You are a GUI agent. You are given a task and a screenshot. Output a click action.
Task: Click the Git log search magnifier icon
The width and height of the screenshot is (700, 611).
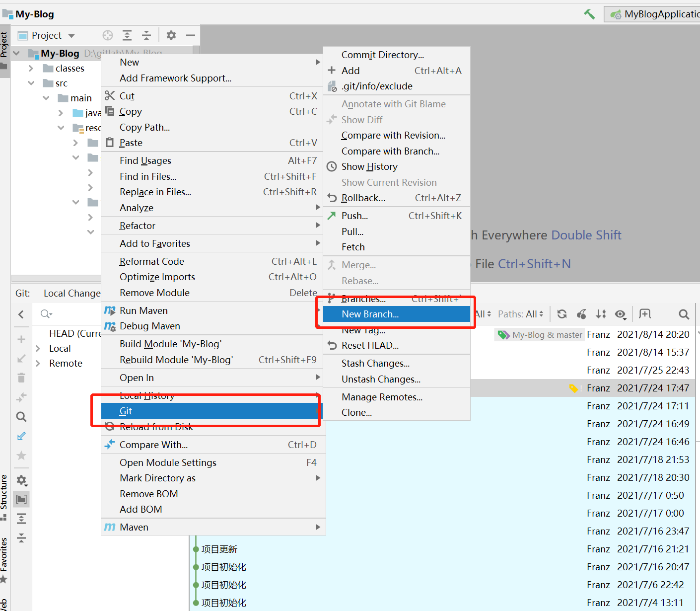click(684, 314)
